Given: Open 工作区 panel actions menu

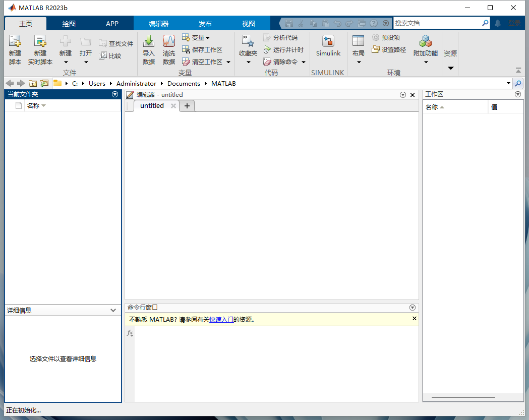Looking at the screenshot, I should (x=518, y=94).
